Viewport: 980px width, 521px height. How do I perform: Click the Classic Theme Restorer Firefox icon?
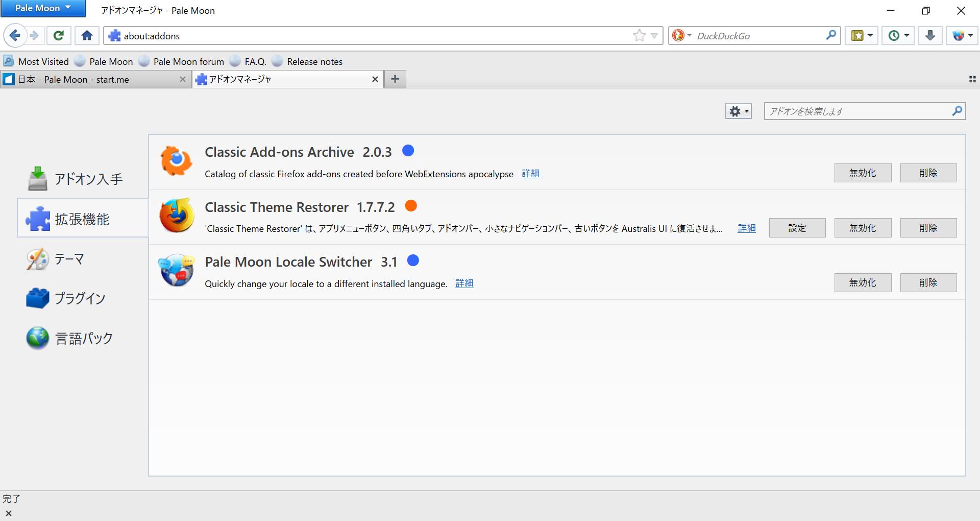177,215
